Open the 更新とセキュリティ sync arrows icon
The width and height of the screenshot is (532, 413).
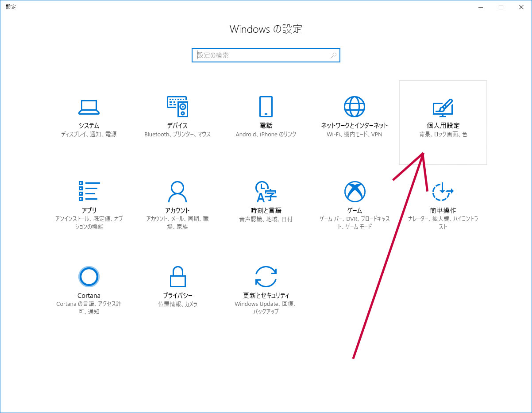[266, 277]
